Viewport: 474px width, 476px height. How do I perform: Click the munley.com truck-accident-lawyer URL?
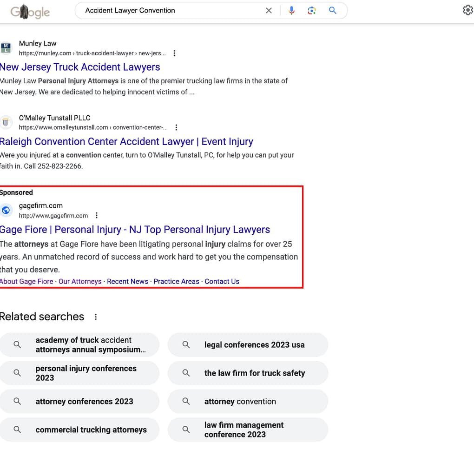tap(92, 53)
